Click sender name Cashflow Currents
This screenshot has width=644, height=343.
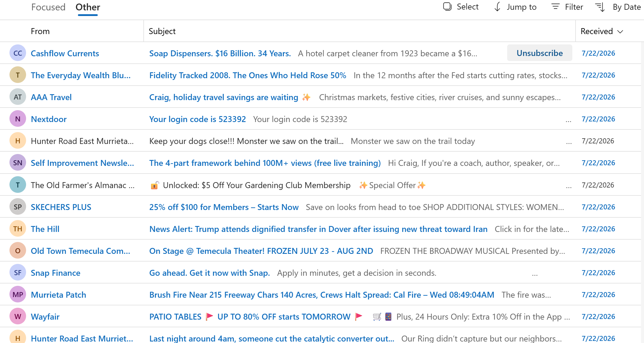click(65, 53)
